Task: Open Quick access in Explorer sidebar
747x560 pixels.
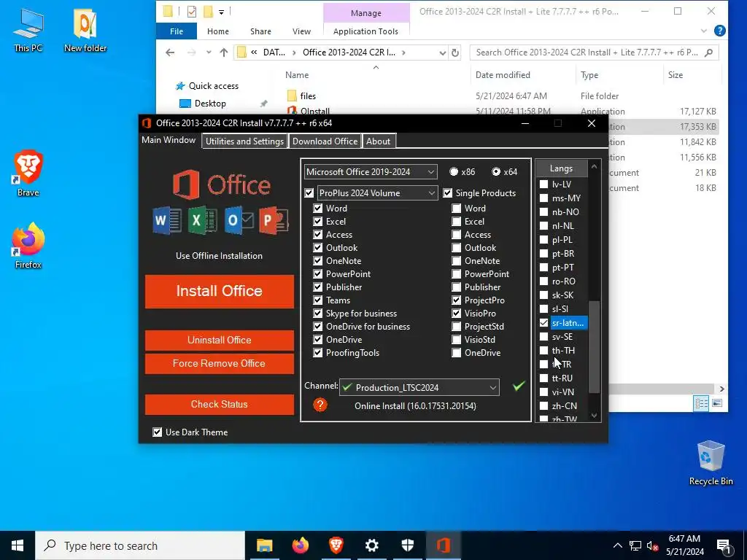Action: [214, 86]
